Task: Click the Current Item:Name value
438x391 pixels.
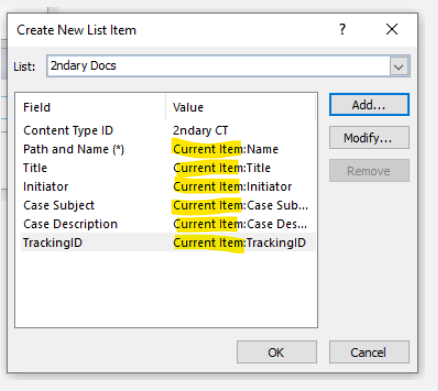Action: (226, 149)
